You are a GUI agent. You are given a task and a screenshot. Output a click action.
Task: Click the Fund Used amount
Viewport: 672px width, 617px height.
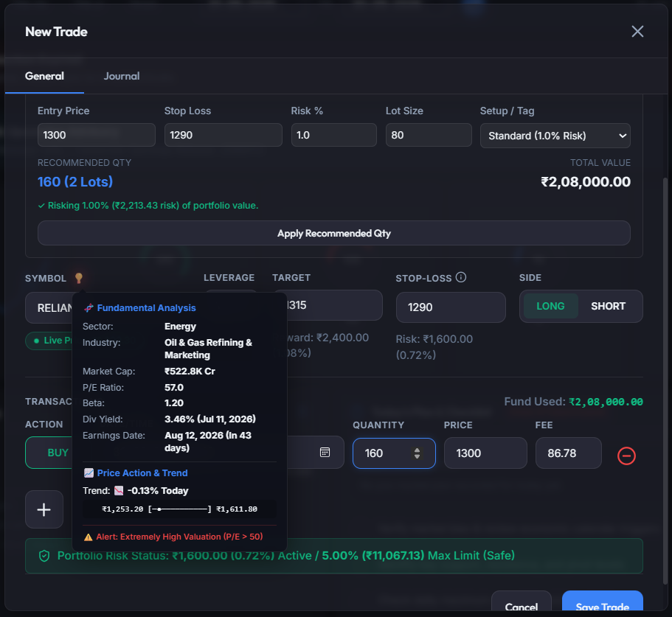(606, 402)
